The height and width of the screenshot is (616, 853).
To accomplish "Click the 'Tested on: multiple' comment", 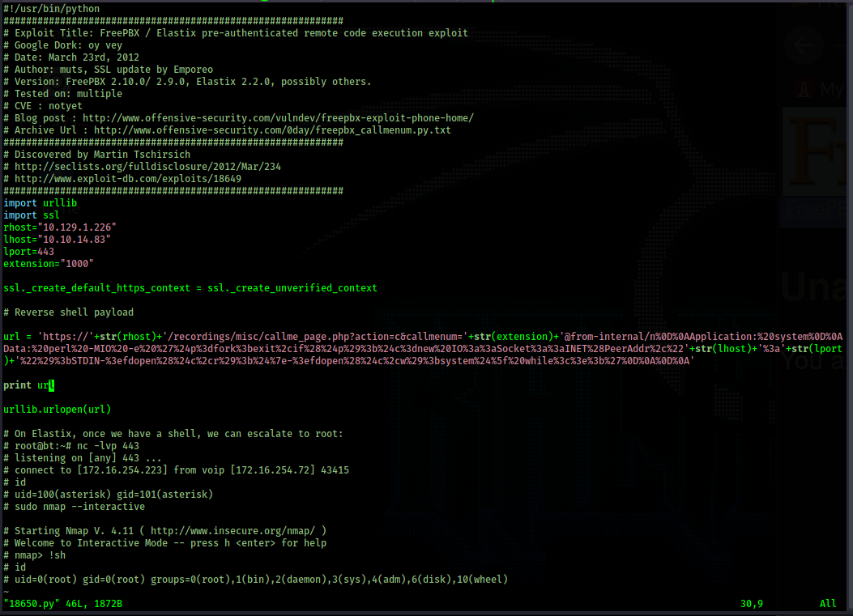I will (x=62, y=94).
